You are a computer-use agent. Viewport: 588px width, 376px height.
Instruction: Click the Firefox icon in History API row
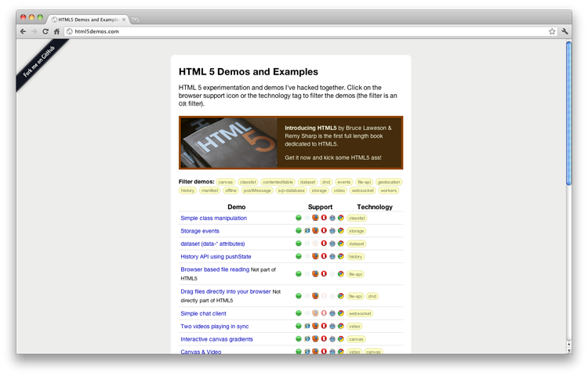coord(315,256)
